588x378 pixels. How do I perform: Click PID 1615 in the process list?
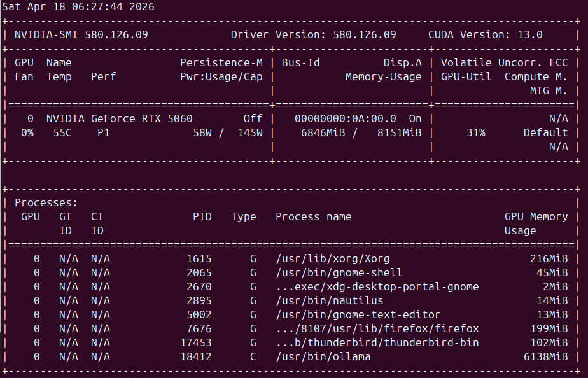coord(199,258)
